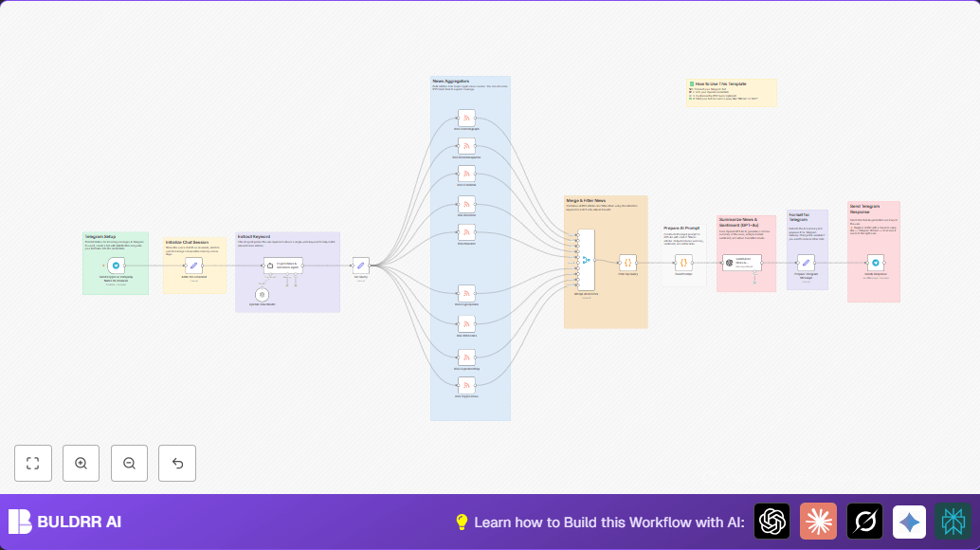
Task: Click the Prepare AI Prompt note title
Action: tap(681, 229)
